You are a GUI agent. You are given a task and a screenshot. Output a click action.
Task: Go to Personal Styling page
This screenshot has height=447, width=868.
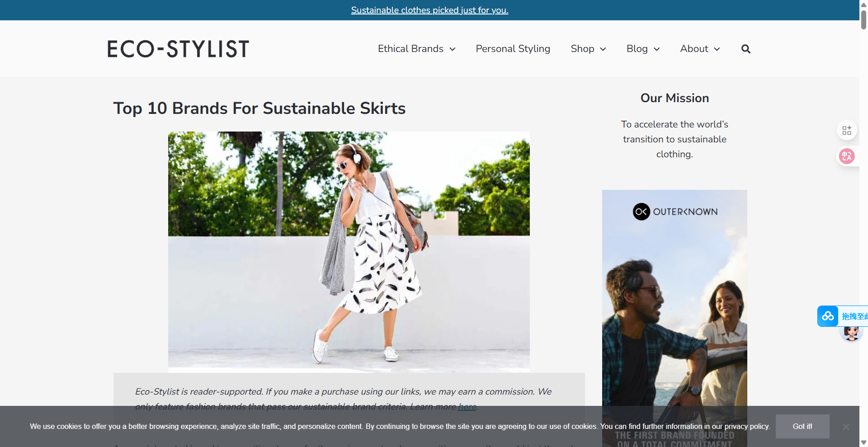(513, 49)
